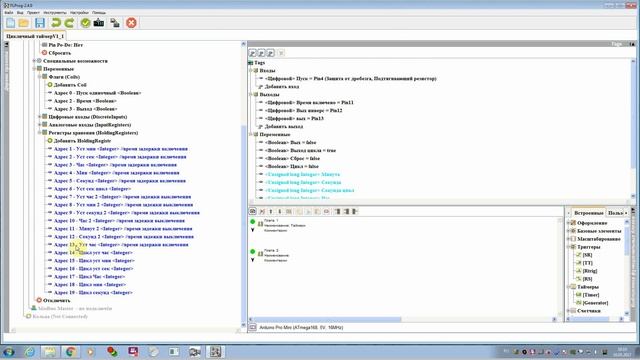Select the [TT] trigger block
The width and height of the screenshot is (640, 360).
click(x=587, y=263)
